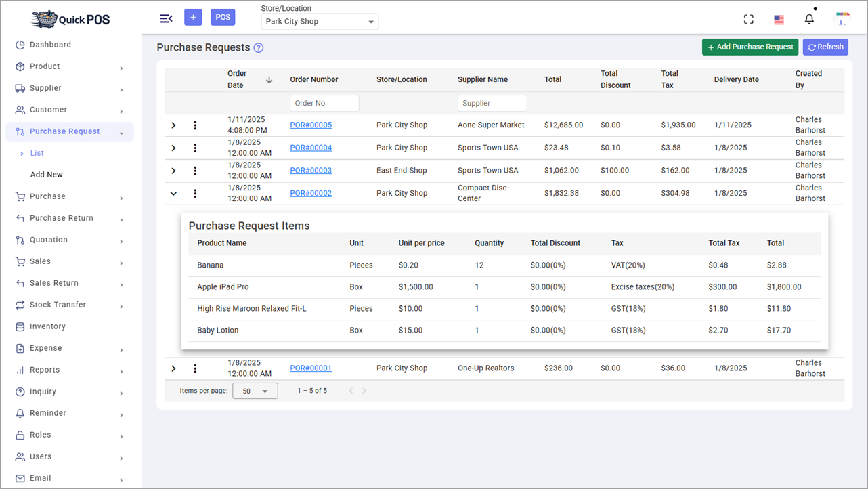Open the Purchase Requests help icon

(x=258, y=47)
